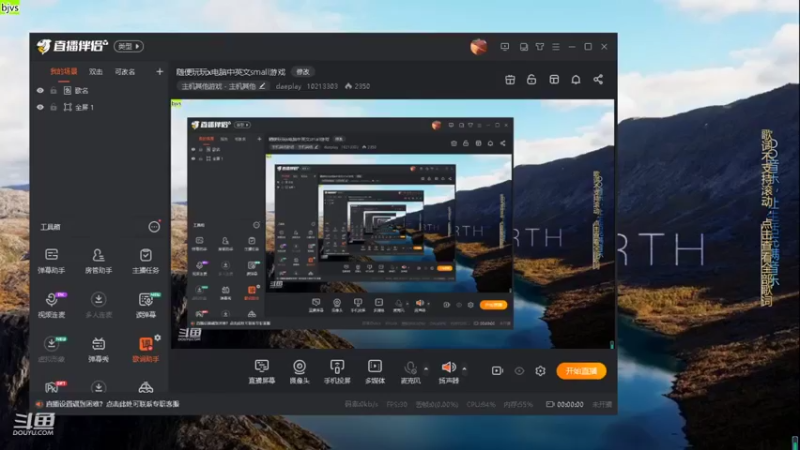Toggle the preview eye icon in bottom bar
The width and height of the screenshot is (800, 450).
(x=519, y=371)
